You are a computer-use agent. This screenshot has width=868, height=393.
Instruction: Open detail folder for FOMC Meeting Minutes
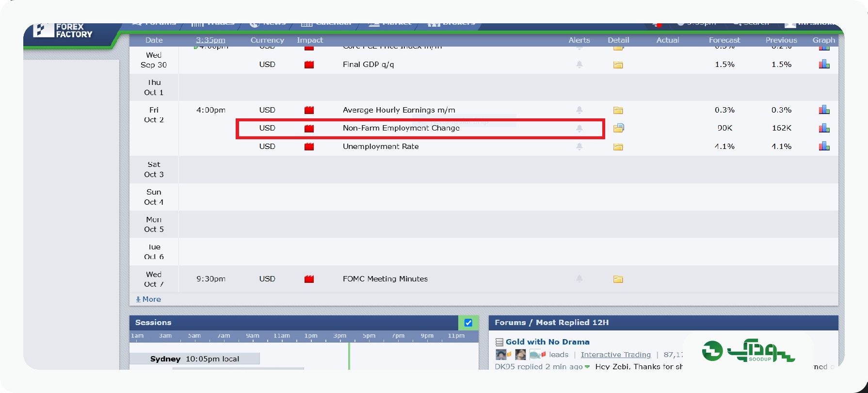(x=618, y=279)
